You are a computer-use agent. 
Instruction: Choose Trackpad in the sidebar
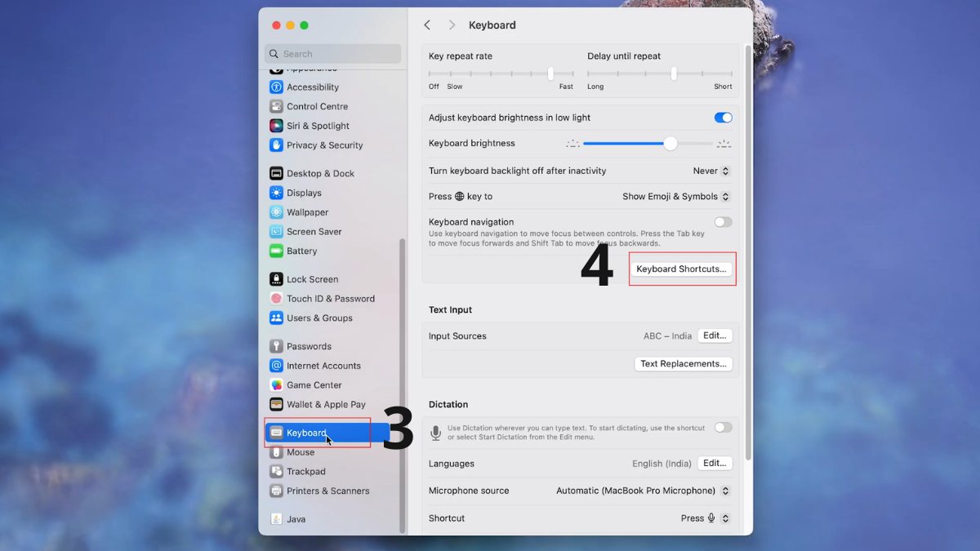(306, 472)
